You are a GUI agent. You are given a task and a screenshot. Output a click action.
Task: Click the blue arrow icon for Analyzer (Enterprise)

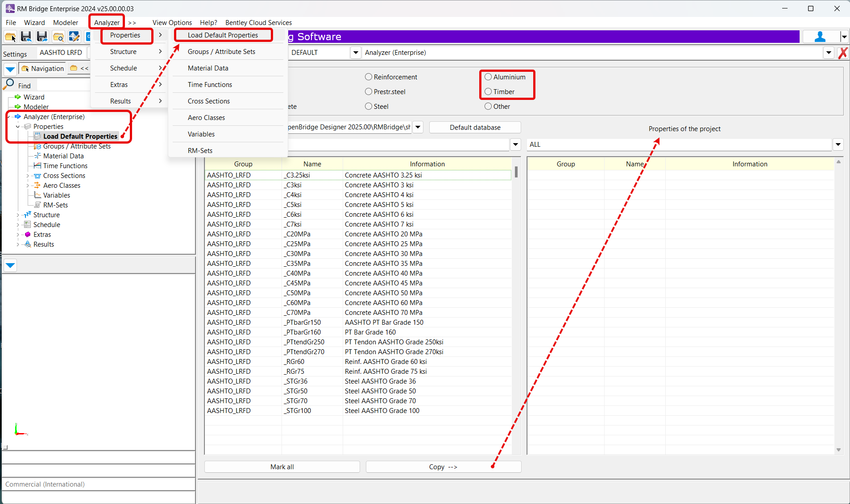point(18,116)
